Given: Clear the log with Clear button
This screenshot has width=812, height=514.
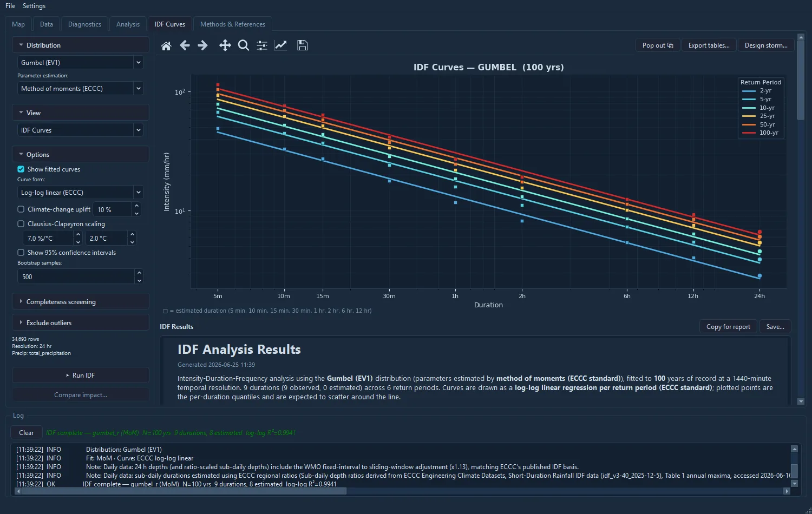Looking at the screenshot, I should [x=27, y=433].
